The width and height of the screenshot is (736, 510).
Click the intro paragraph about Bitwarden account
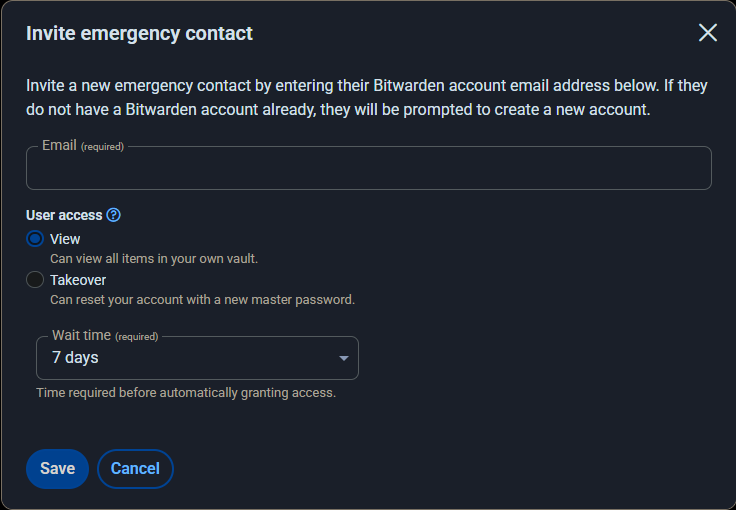[340, 97]
